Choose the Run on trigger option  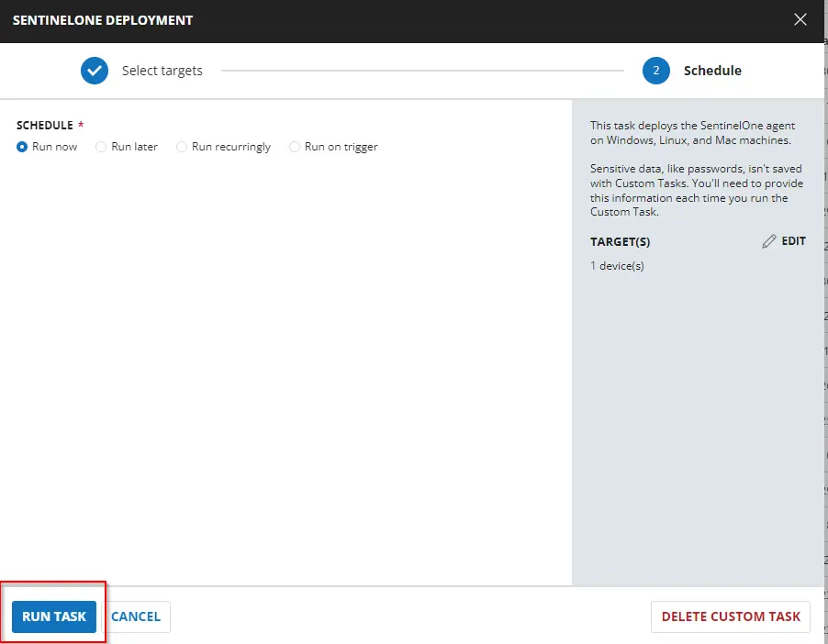click(x=294, y=147)
